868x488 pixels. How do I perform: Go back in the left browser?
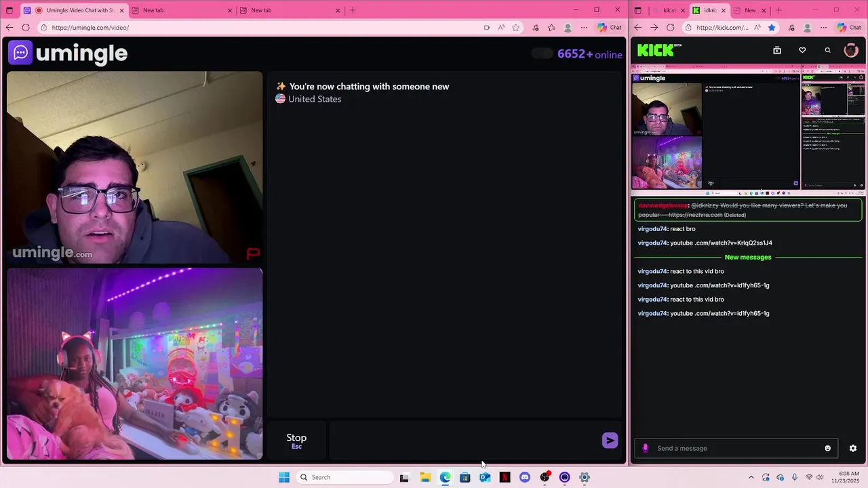point(9,27)
